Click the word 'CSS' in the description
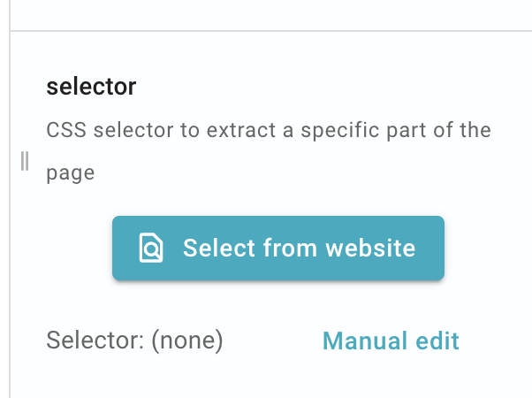 coord(66,130)
